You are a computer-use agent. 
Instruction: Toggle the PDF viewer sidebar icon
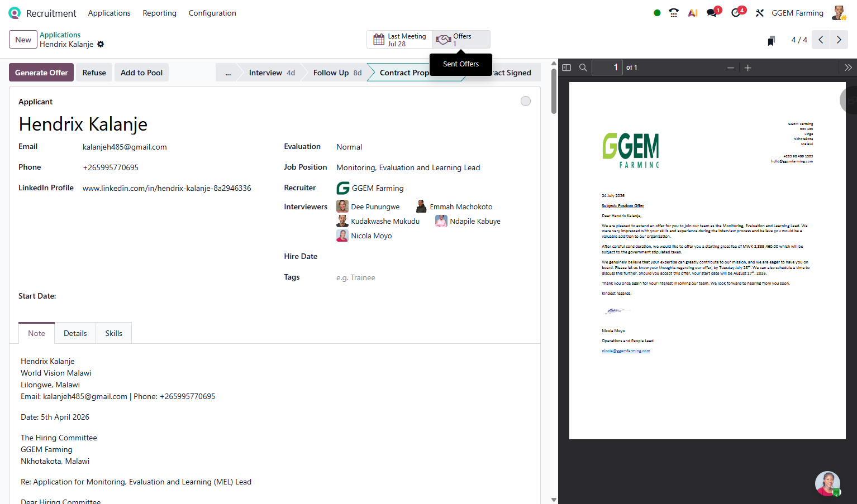(566, 68)
